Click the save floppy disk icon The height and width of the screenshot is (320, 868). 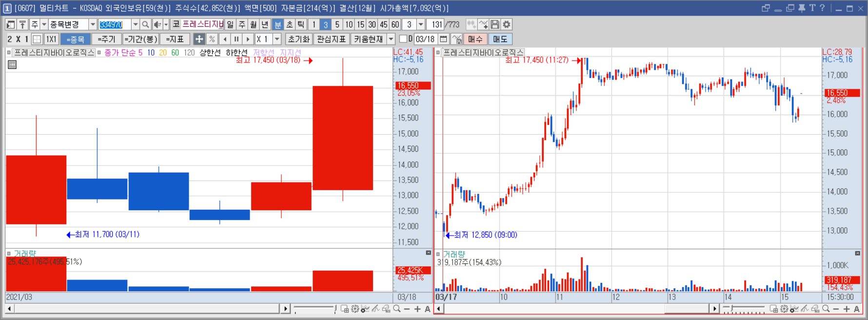point(495,24)
